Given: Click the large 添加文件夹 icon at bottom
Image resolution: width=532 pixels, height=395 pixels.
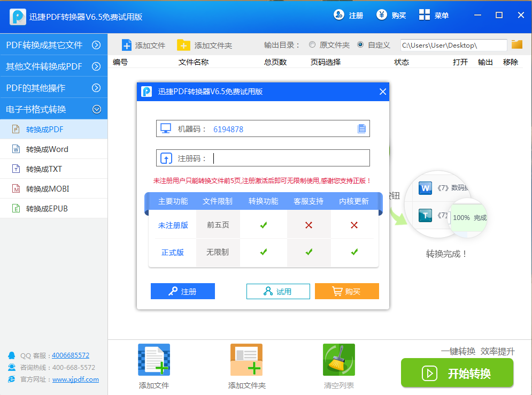Looking at the screenshot, I should point(246,360).
